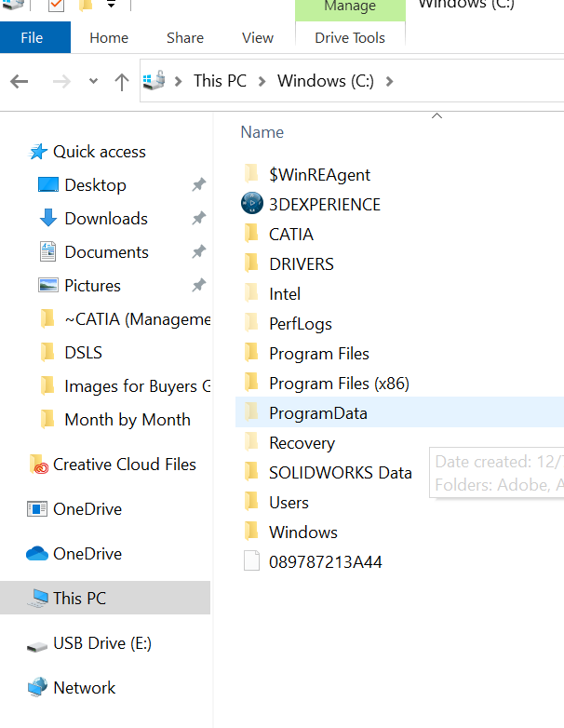Click the pin icon next to Documents

[198, 251]
